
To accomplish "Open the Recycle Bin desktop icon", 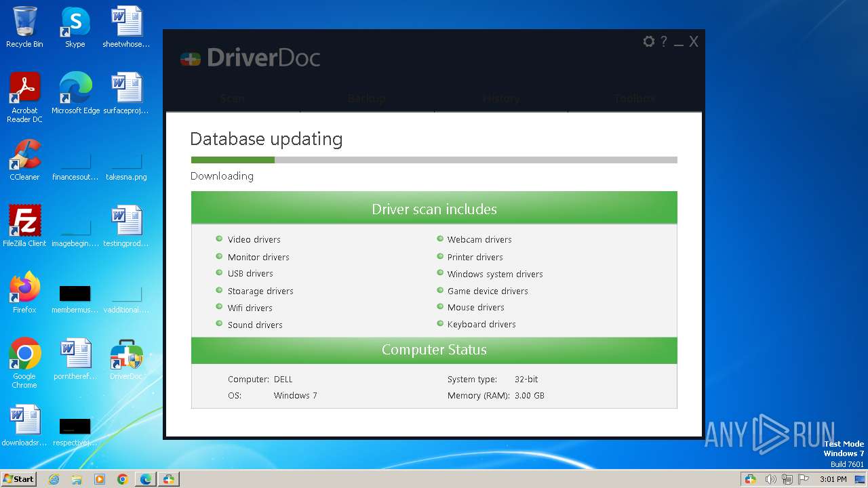I will click(24, 27).
